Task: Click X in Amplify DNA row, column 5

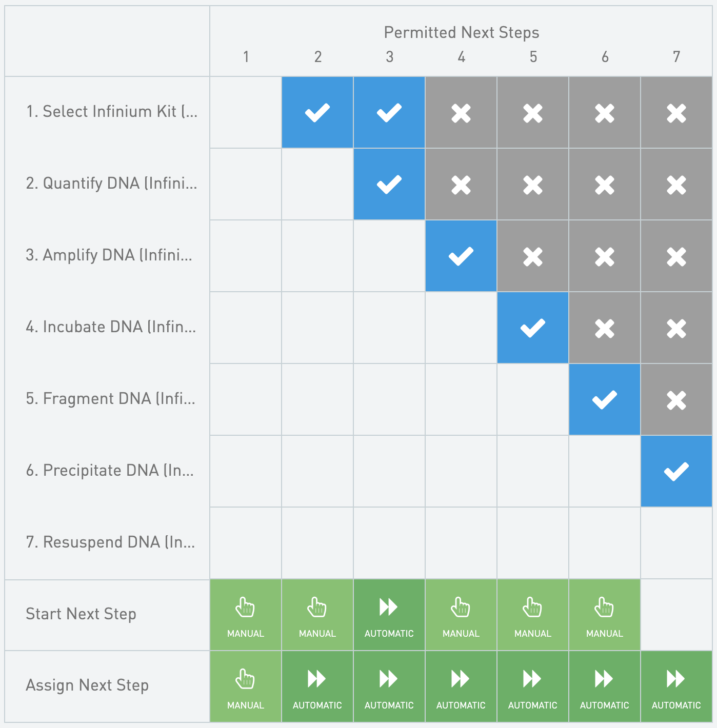Action: click(533, 256)
